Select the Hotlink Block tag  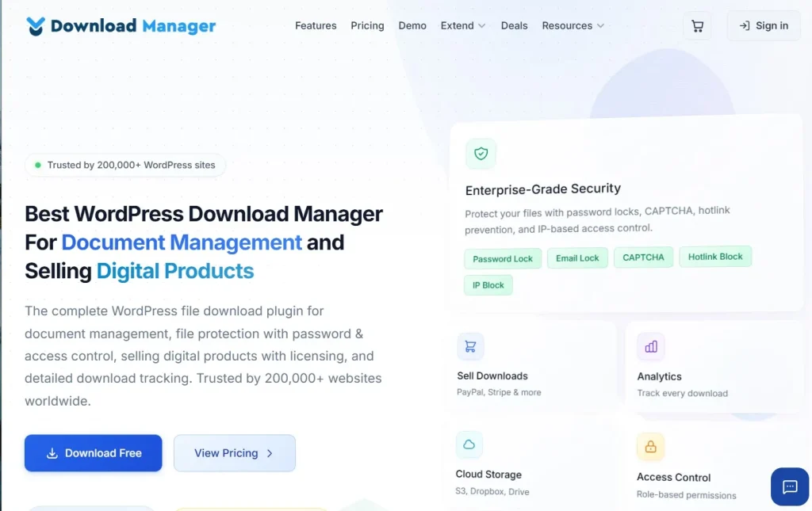point(715,257)
